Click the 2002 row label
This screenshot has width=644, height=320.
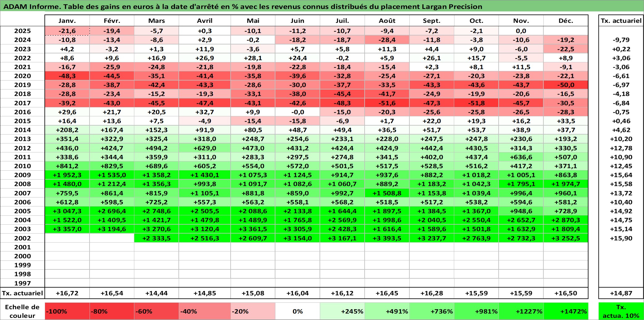click(23, 238)
